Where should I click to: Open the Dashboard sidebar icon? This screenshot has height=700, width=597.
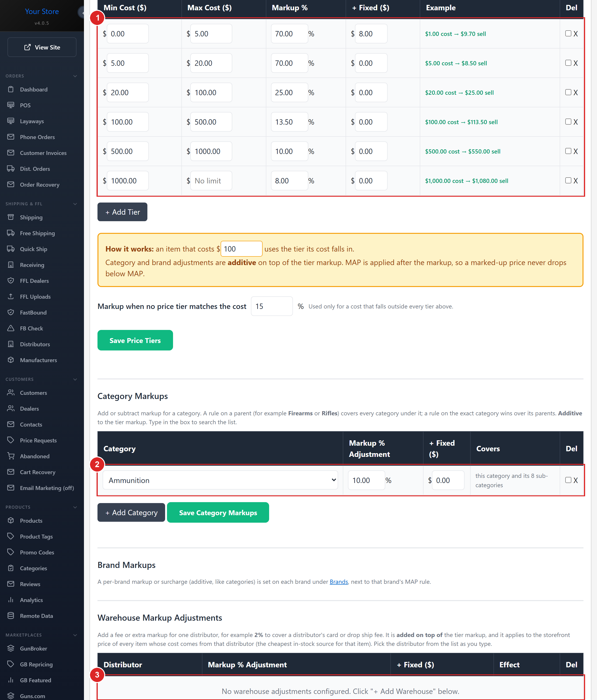[11, 89]
